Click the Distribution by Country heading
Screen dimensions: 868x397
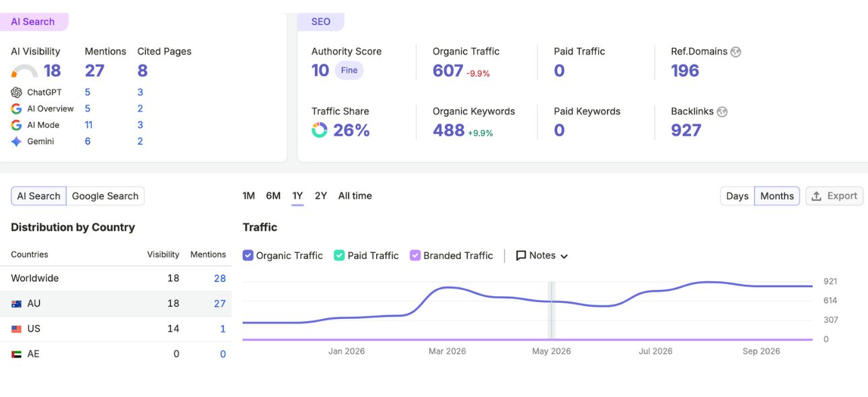tap(73, 227)
